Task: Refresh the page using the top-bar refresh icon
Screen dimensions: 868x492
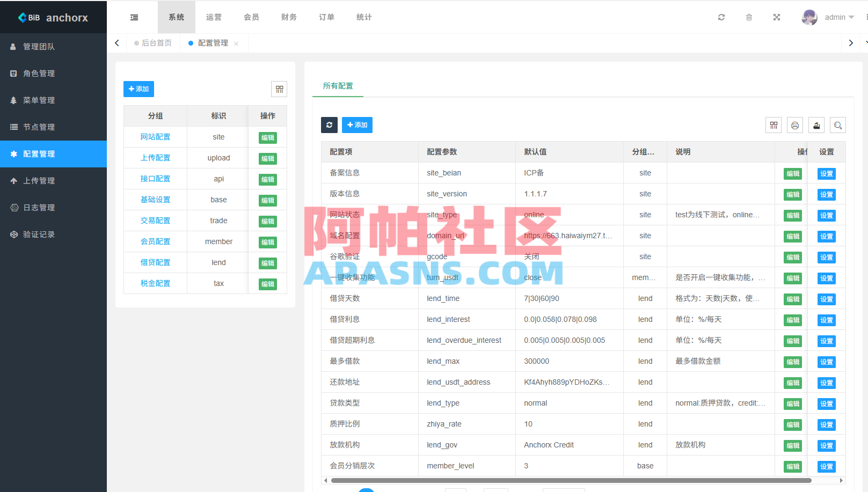Action: 721,17
